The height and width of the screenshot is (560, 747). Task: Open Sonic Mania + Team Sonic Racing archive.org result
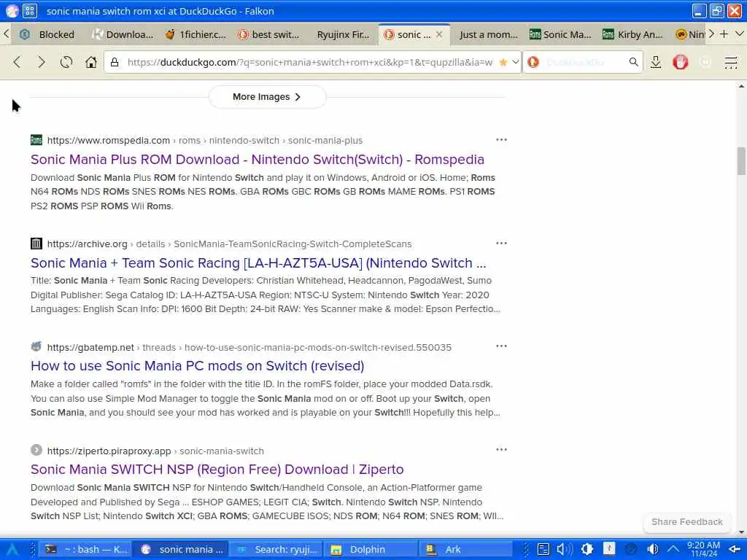tap(258, 262)
